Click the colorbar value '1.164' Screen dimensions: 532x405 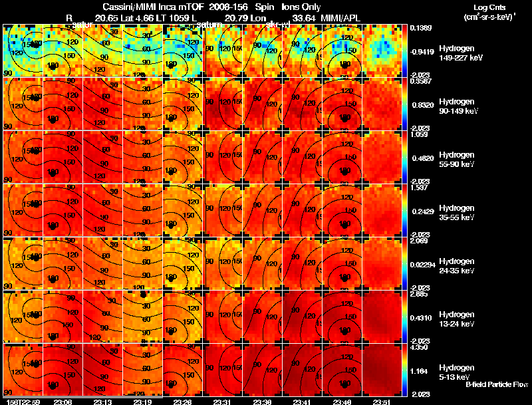point(419,372)
